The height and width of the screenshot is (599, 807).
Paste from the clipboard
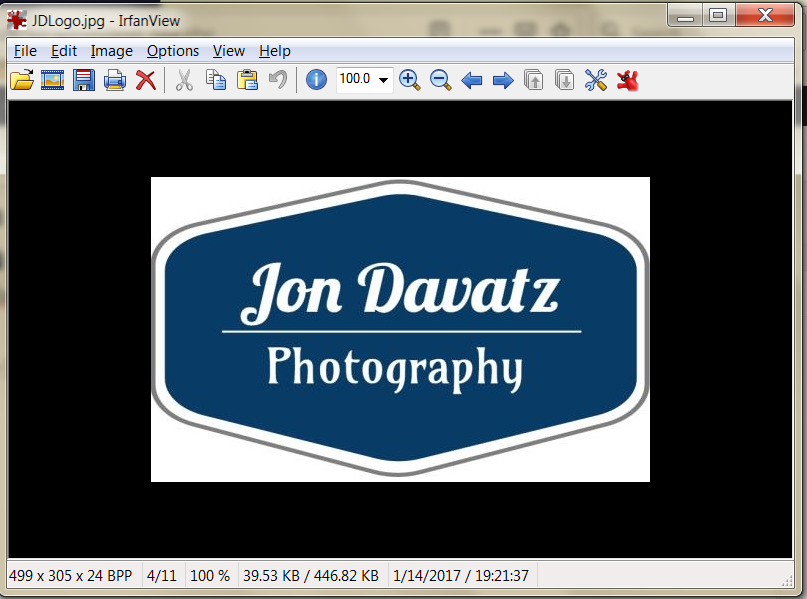click(x=246, y=80)
